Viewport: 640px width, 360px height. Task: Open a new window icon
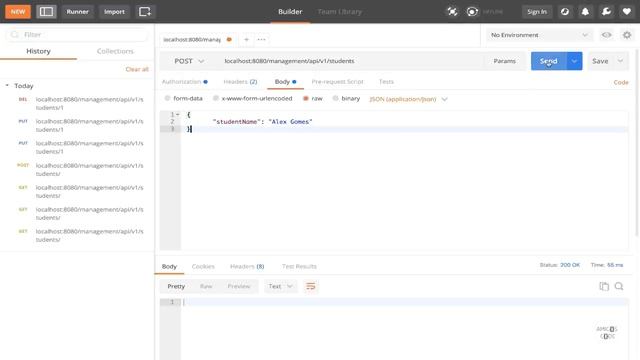145,11
